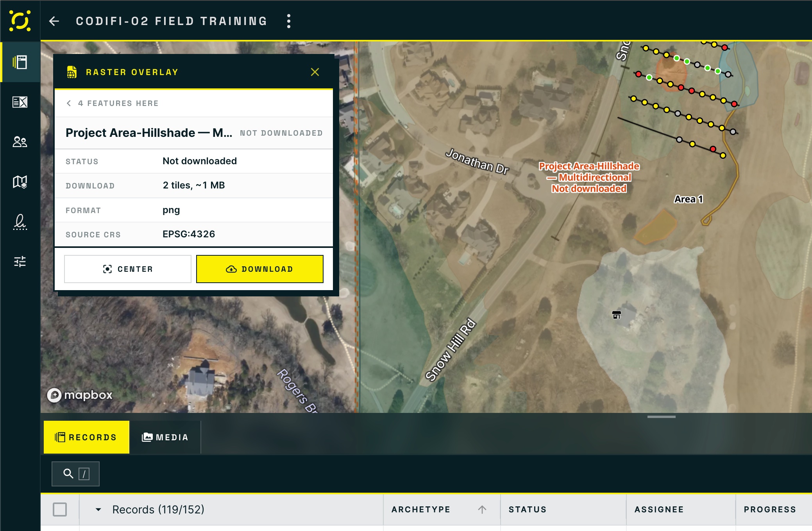
Task: Click the map panel resize handle bar
Action: pos(661,417)
